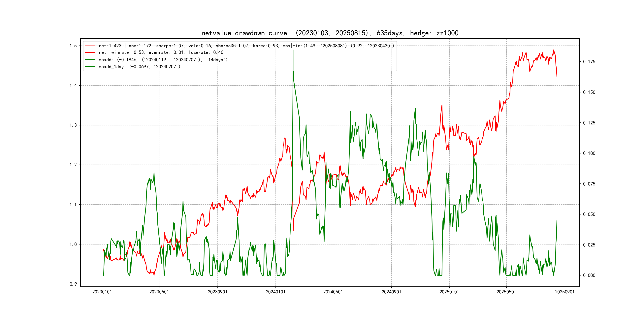Click the green swatch beside 'maxdd_1day' entry

[90, 67]
